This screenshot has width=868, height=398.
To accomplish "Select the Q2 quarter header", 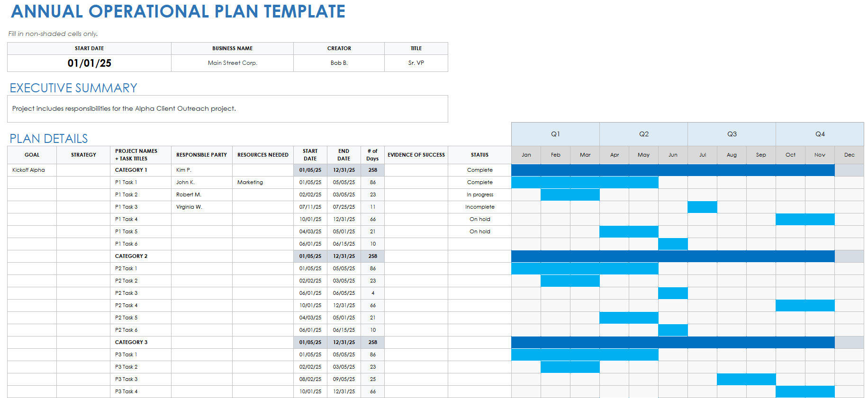I will tap(643, 134).
